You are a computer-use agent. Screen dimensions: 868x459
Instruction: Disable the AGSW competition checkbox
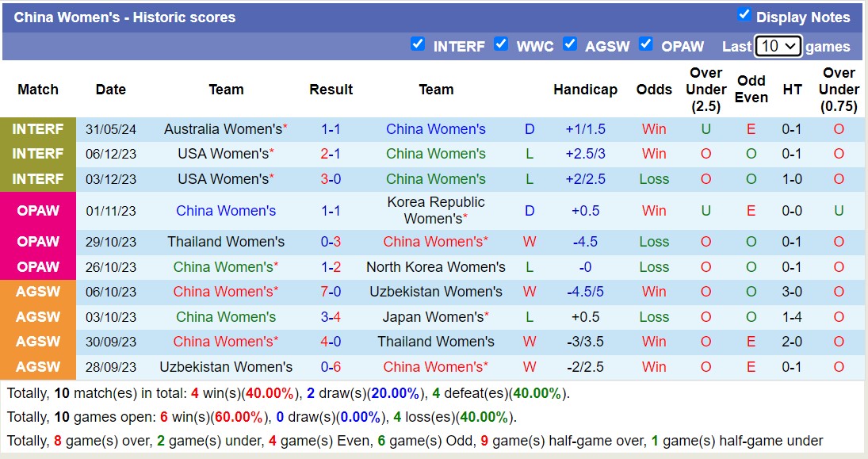point(570,44)
